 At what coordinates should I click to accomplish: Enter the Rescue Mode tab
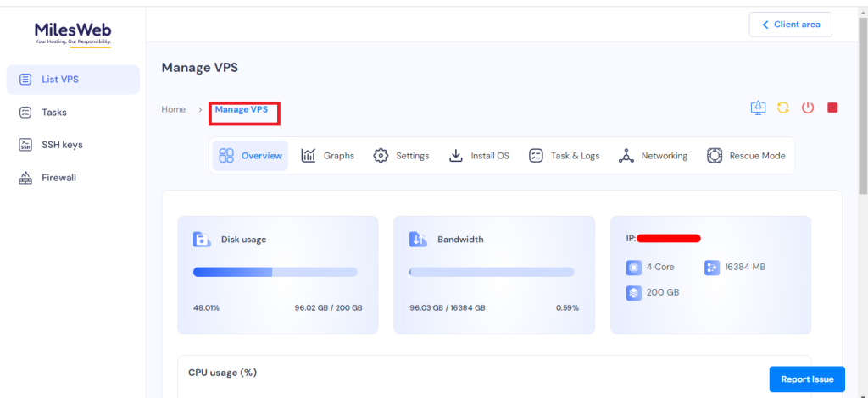pos(746,156)
